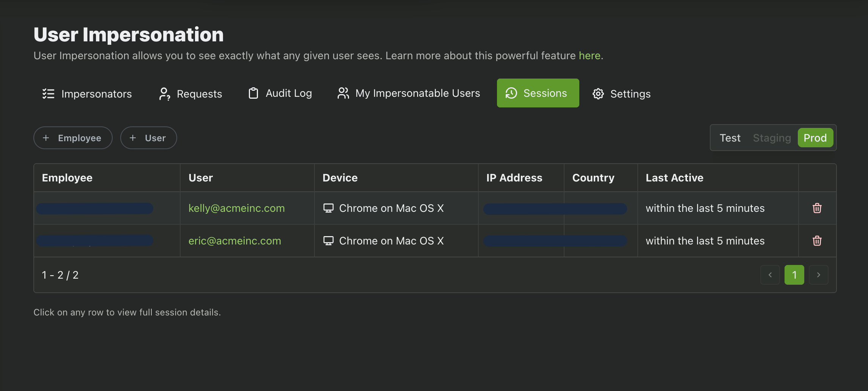Open the Impersonators tab
Image resolution: width=868 pixels, height=391 pixels.
point(87,93)
